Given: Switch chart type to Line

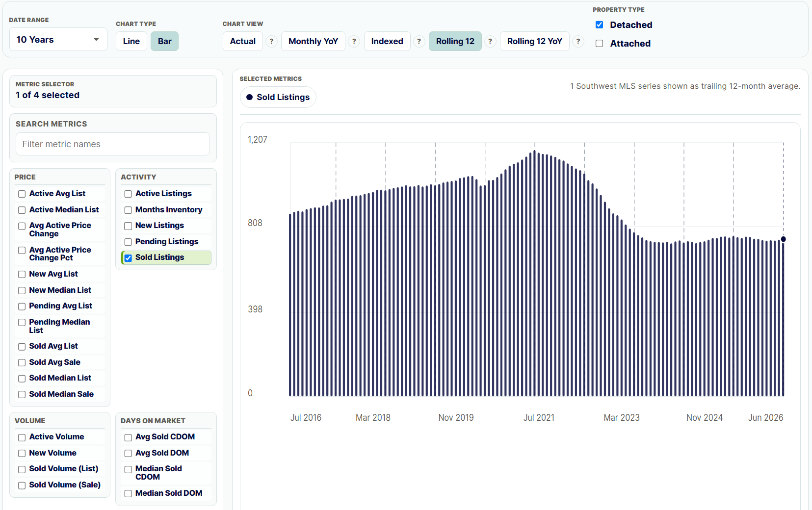Looking at the screenshot, I should [x=131, y=41].
